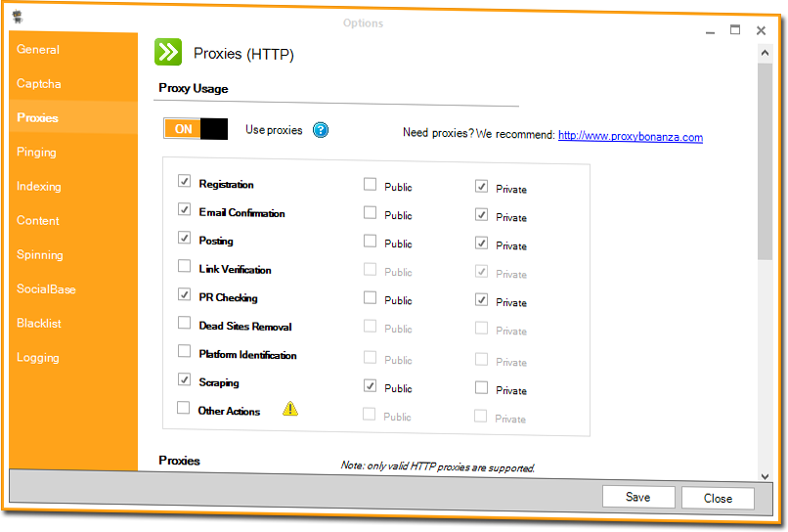Uncheck Private for PR Checking
The image size is (788, 532).
pyautogui.click(x=481, y=300)
